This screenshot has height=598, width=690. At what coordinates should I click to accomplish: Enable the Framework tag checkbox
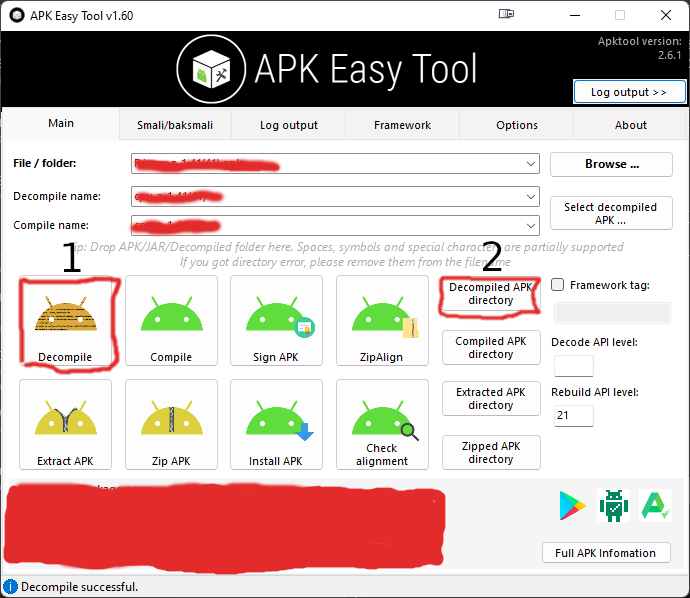pos(558,285)
